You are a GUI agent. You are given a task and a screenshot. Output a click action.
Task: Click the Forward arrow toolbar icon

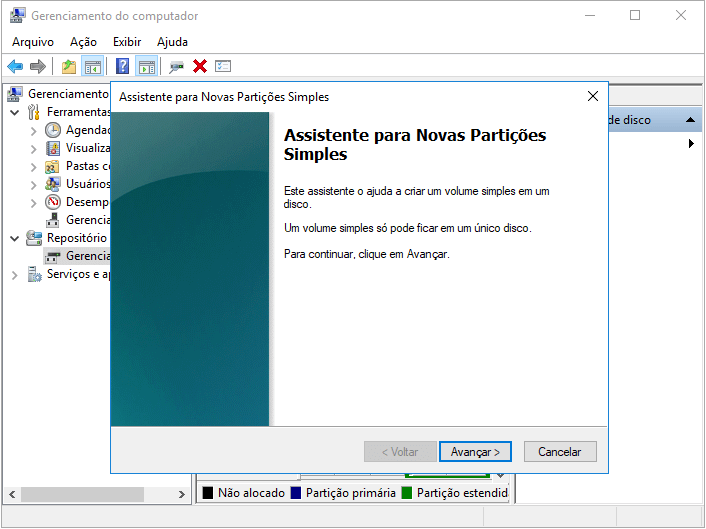(x=37, y=67)
